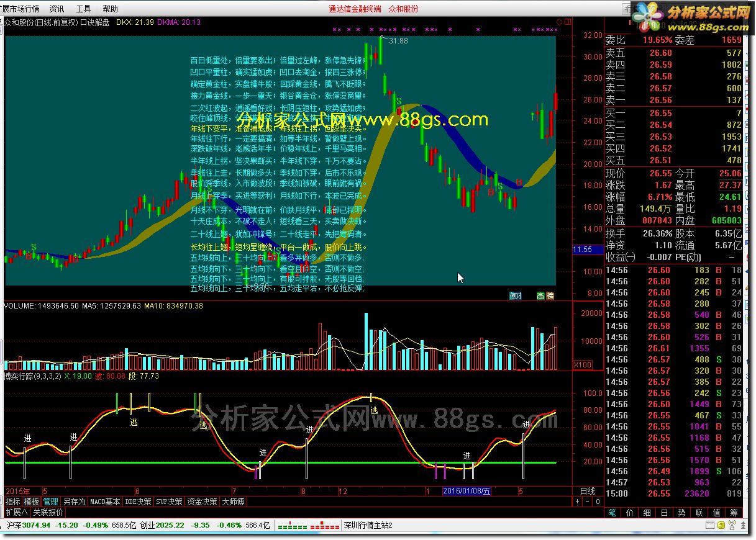Open the DDE决策 template tab
Screen dimensions: 756x540
tap(138, 502)
